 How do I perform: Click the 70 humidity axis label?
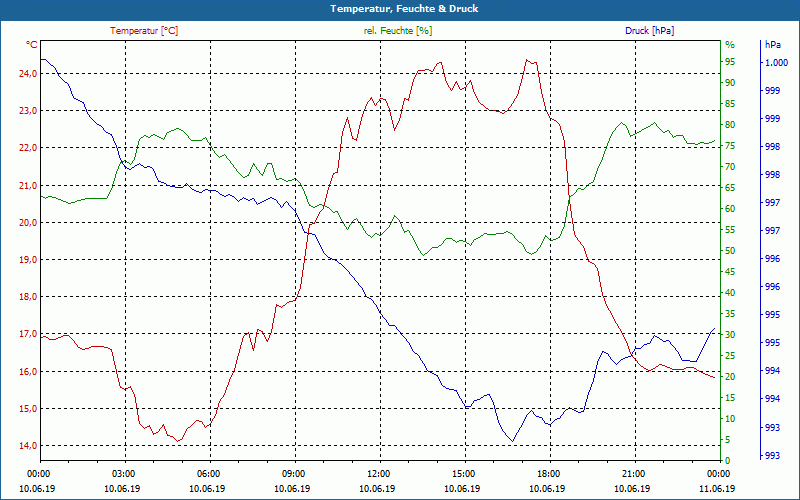click(x=730, y=167)
